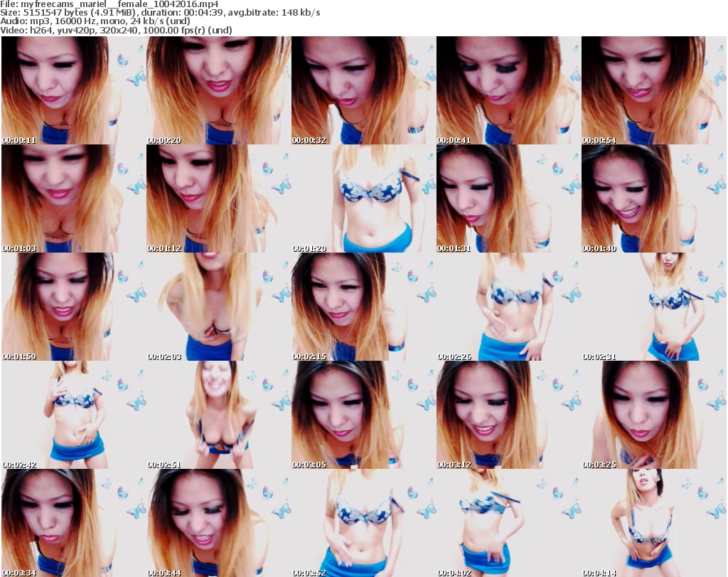
Task: Open the frame stamped 00:00:20
Action: (219, 90)
